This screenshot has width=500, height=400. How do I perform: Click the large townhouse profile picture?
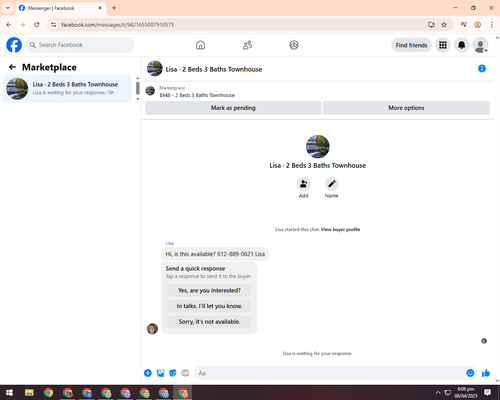pyautogui.click(x=318, y=146)
